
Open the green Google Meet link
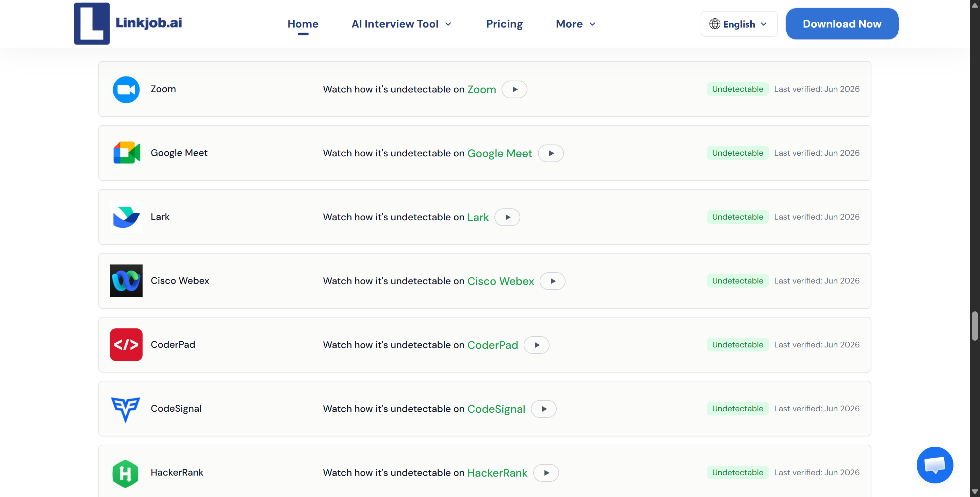point(500,153)
